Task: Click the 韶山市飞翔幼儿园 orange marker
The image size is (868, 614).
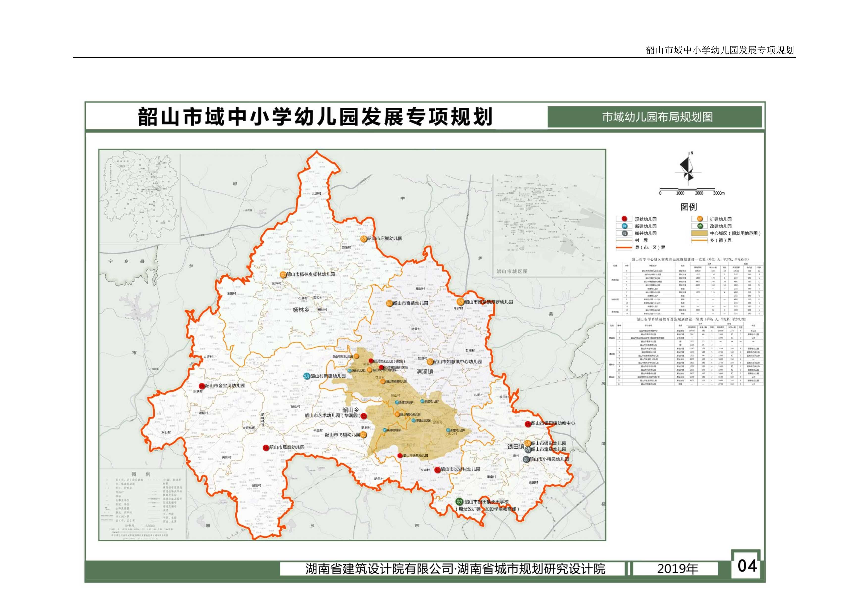Action: pos(363,435)
